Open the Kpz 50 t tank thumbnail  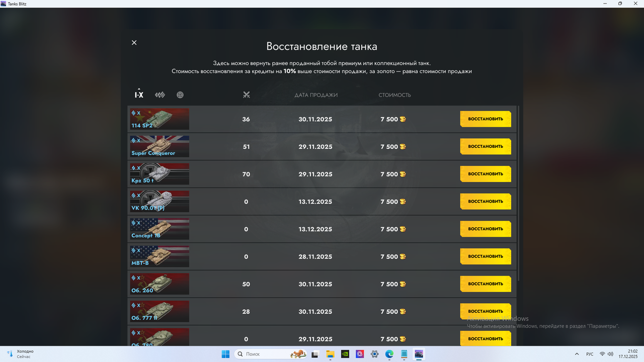coord(159,174)
